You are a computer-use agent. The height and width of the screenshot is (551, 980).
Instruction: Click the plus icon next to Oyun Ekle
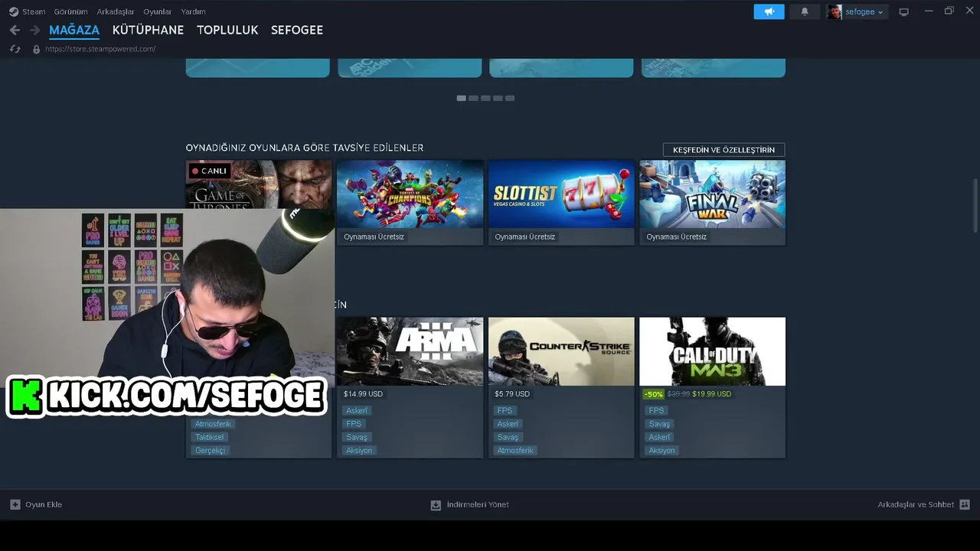pyautogui.click(x=15, y=504)
